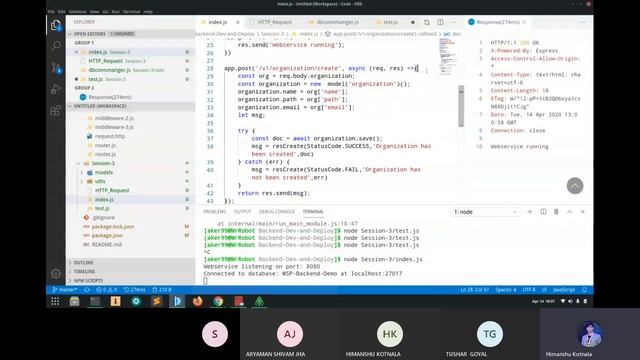
Task: Select the Session-3 breadcrumb segment
Action: click(272, 34)
